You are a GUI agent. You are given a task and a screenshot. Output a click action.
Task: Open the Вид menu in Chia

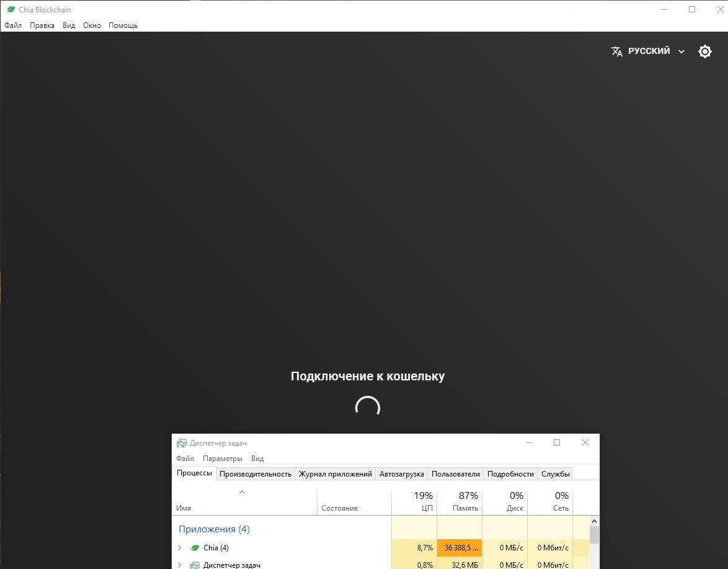[x=69, y=25]
